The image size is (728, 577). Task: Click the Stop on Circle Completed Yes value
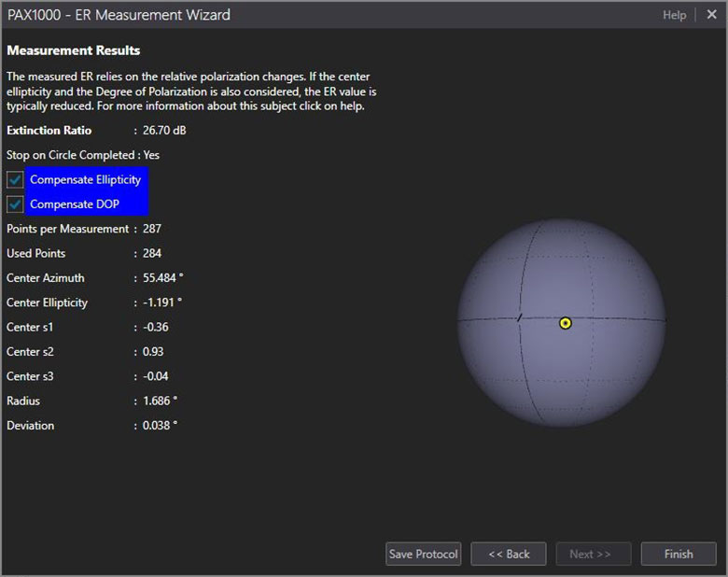pos(151,155)
